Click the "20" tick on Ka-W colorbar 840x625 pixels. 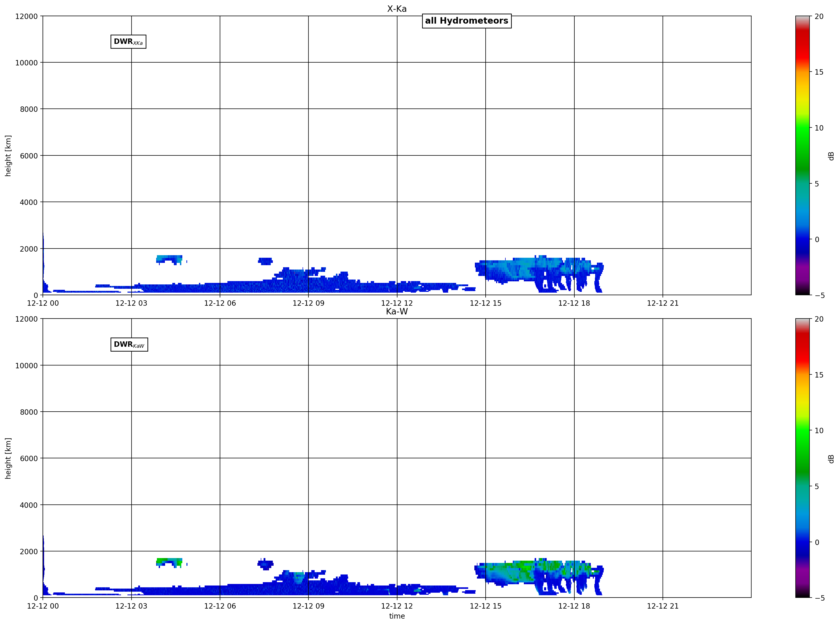[819, 319]
